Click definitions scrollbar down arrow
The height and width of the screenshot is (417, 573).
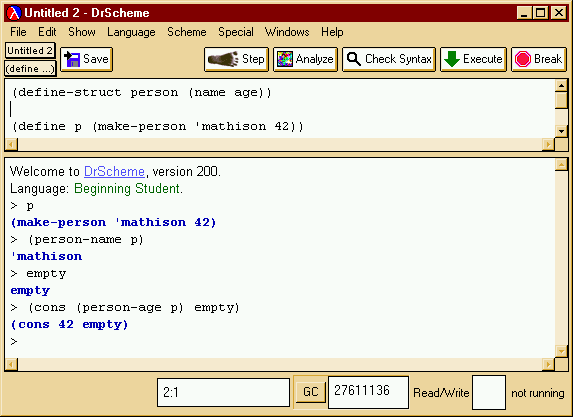561,131
